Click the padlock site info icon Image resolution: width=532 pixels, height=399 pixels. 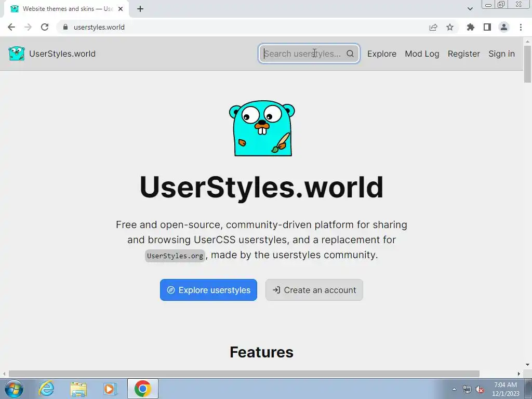click(65, 27)
